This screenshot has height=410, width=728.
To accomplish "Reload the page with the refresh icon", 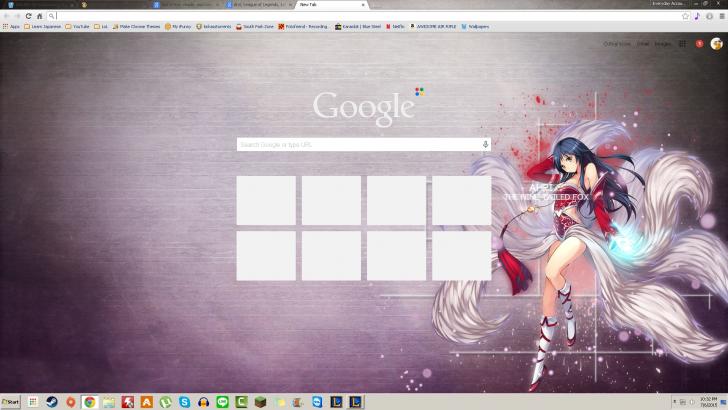I will (28, 16).
